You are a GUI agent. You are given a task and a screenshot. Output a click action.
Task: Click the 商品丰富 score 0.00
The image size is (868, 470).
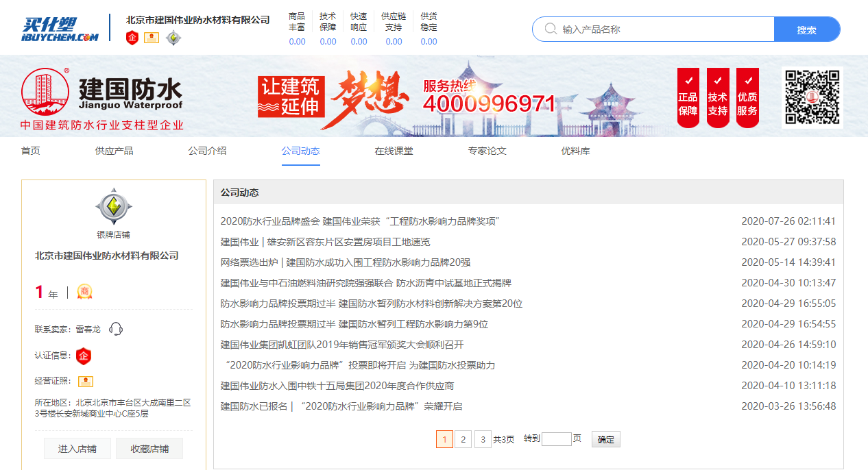[297, 42]
